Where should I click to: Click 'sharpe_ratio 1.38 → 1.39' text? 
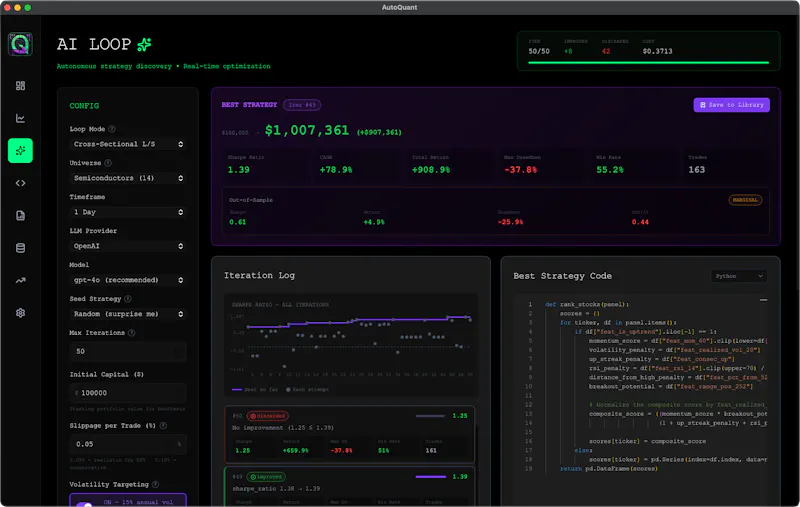[x=276, y=489]
